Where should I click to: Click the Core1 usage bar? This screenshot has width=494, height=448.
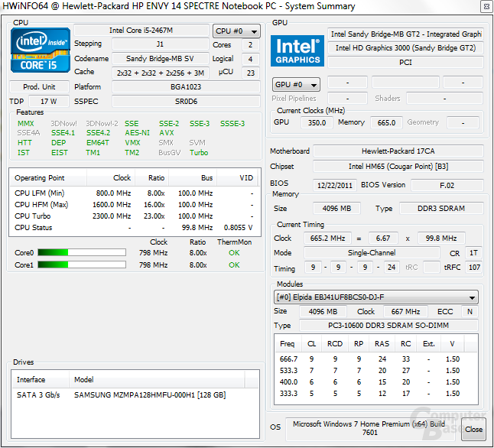[82, 265]
